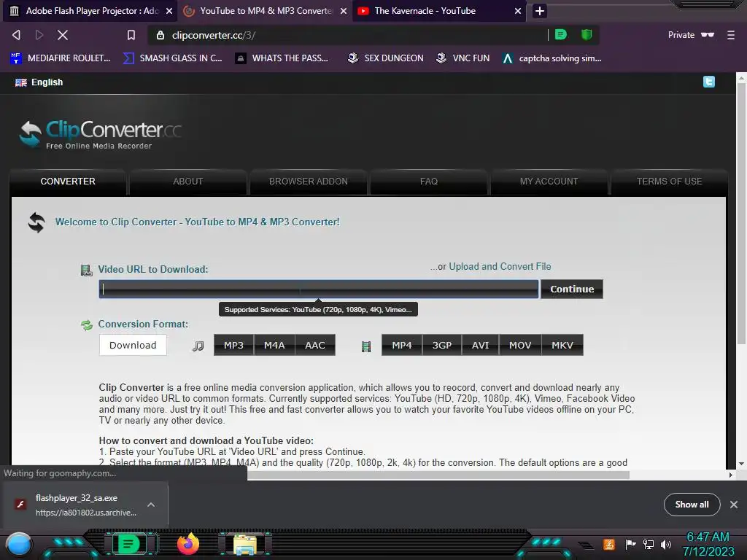
Task: Show all downloads
Action: (692, 505)
